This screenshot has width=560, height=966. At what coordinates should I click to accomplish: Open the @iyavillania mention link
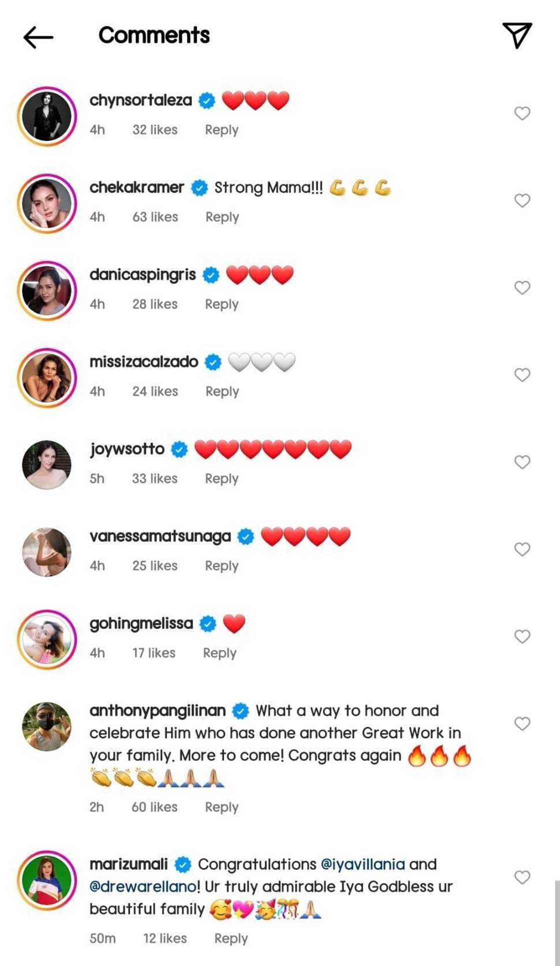[362, 864]
